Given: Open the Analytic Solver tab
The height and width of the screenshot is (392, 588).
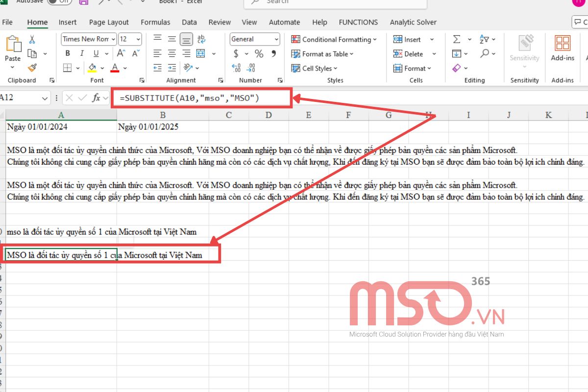Looking at the screenshot, I should (x=413, y=22).
